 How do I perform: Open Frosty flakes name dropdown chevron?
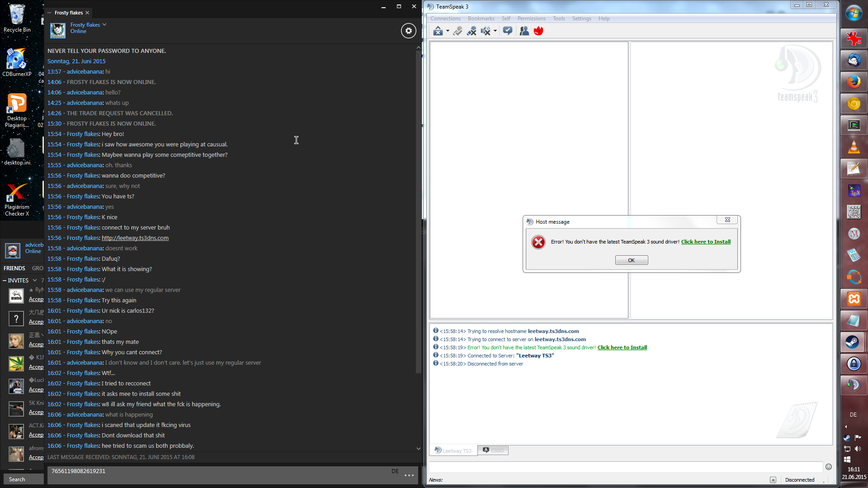point(104,24)
